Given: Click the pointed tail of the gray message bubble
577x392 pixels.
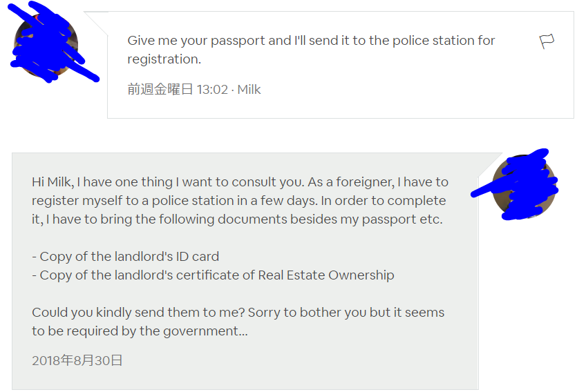Looking at the screenshot, I should coord(490,164).
